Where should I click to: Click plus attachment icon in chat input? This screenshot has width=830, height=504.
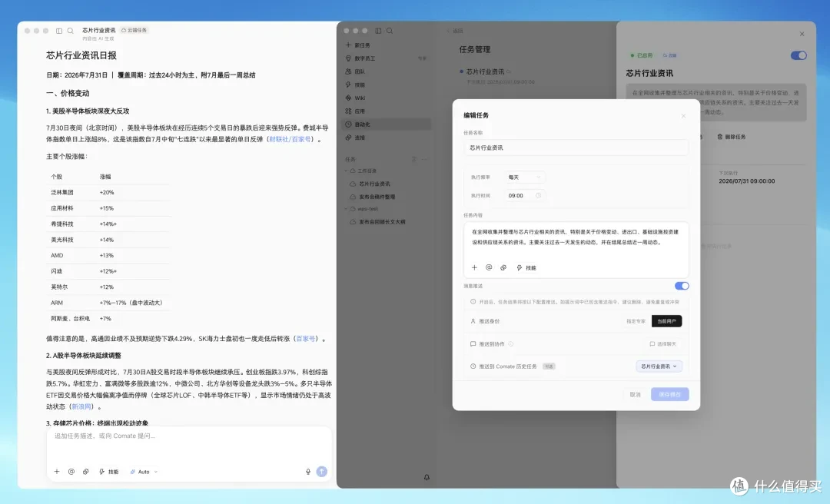coord(57,472)
